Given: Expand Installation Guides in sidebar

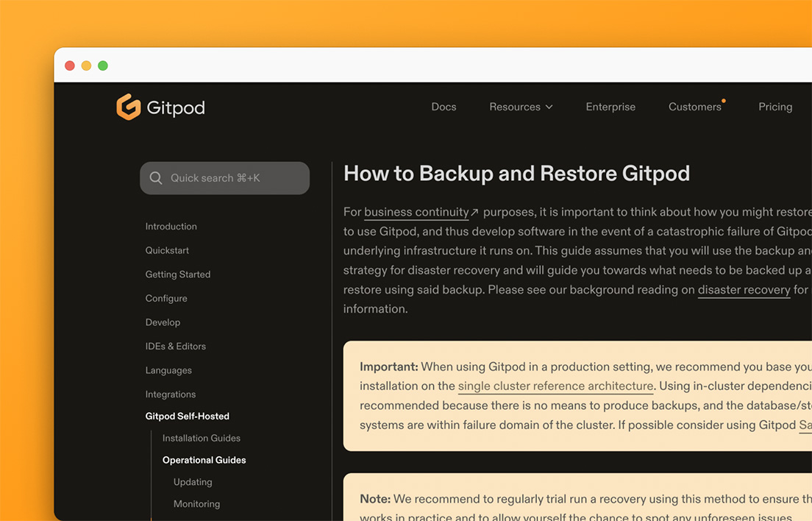Looking at the screenshot, I should point(202,438).
